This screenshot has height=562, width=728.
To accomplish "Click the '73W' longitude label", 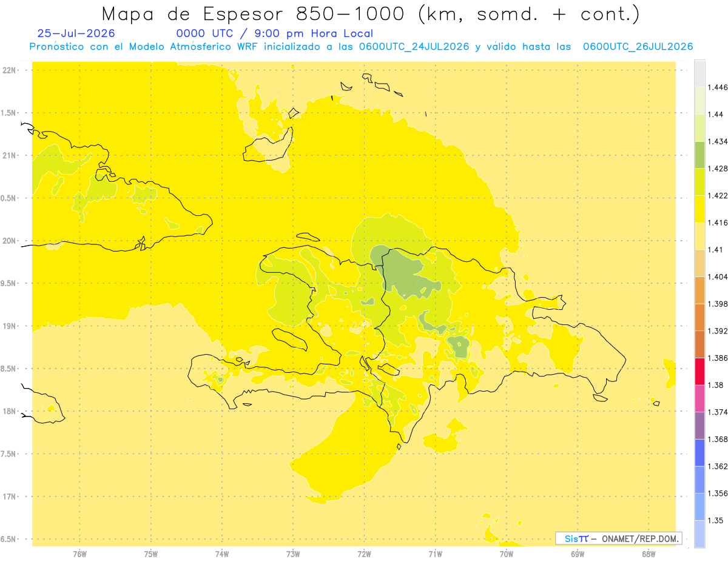I will coord(293,554).
